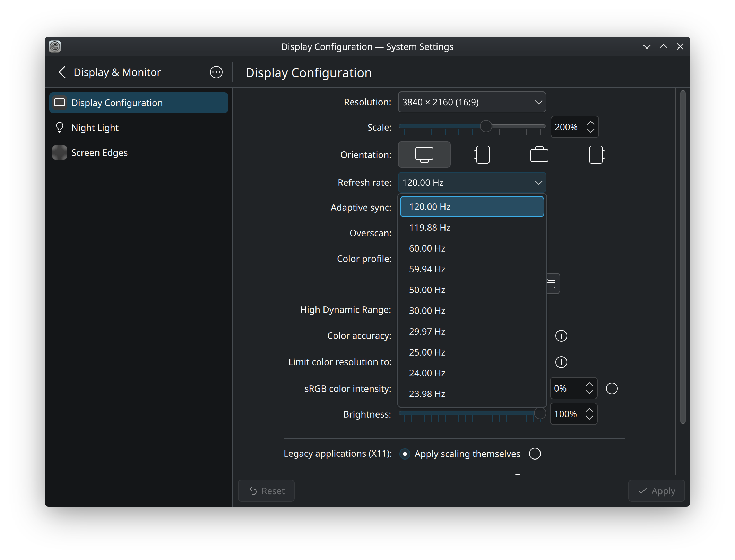The height and width of the screenshot is (560, 735).
Task: Select rotate left portrait orientation icon
Action: (482, 155)
